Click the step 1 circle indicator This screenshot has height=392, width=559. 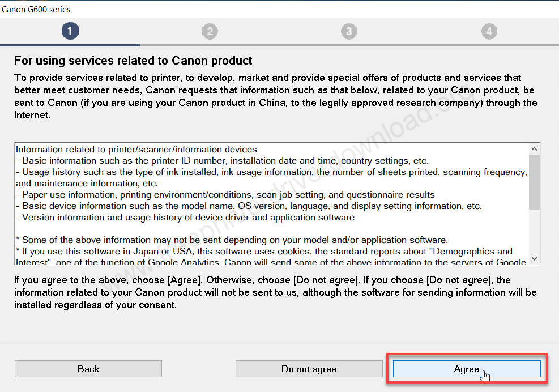coord(70,31)
